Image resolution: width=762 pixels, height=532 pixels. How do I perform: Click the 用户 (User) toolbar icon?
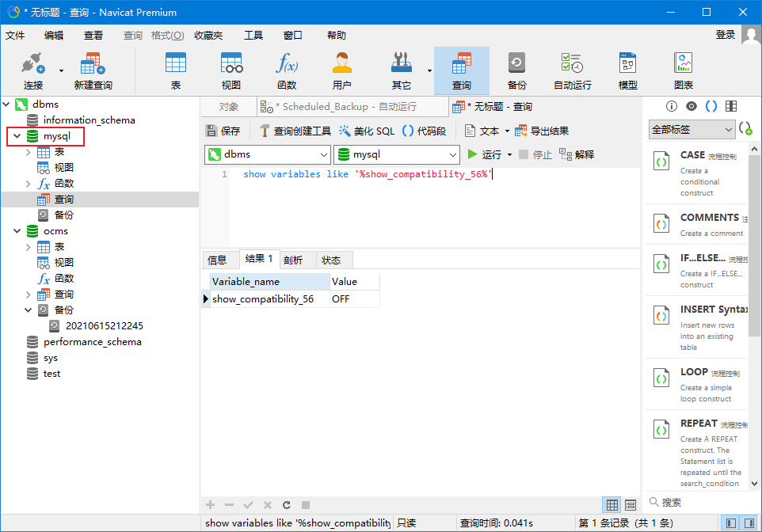342,70
